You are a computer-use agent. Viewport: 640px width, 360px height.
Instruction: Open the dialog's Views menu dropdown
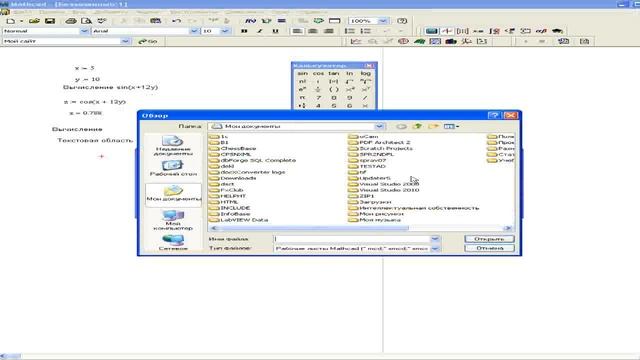tap(451, 127)
